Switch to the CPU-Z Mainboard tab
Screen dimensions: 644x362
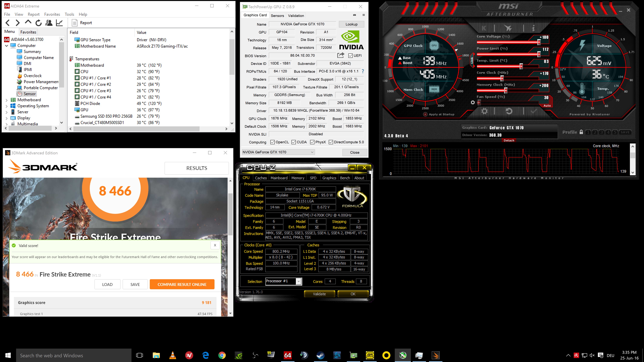point(279,178)
